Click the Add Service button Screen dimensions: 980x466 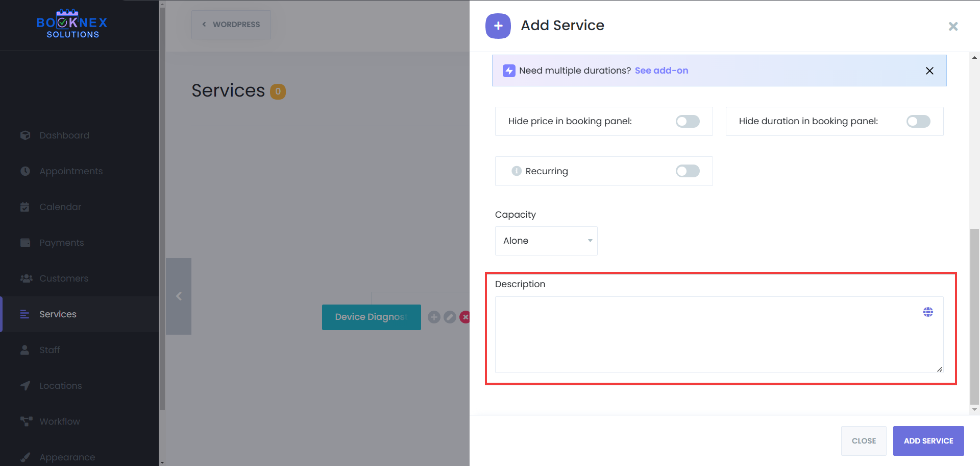point(928,441)
